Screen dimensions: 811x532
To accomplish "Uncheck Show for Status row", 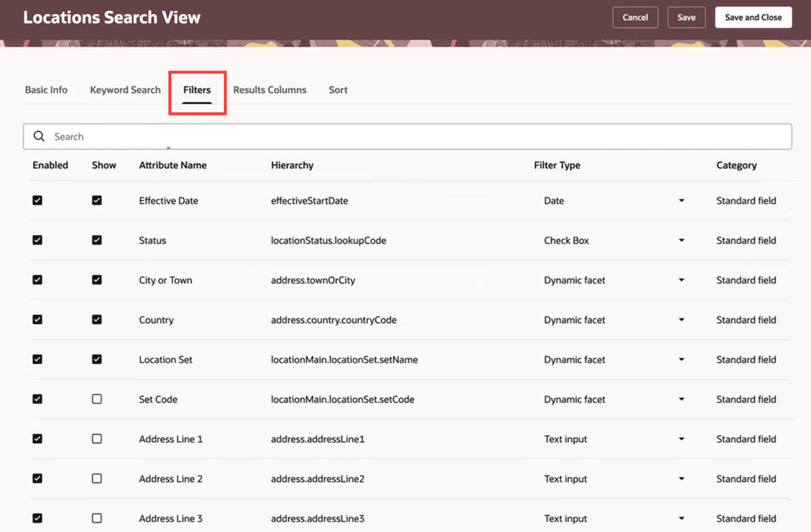I will (97, 240).
